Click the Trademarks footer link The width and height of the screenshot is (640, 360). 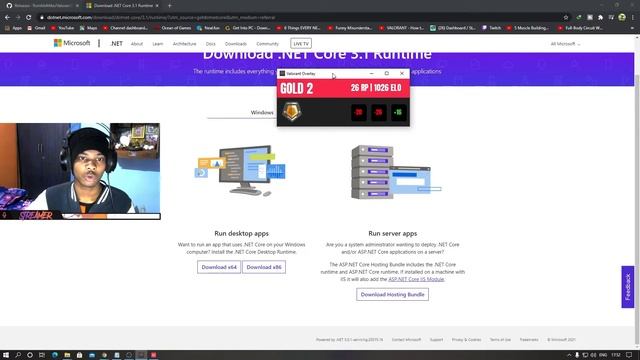529,340
